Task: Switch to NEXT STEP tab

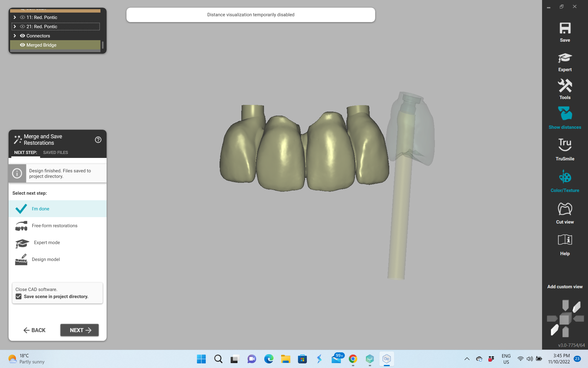Action: 25,152
